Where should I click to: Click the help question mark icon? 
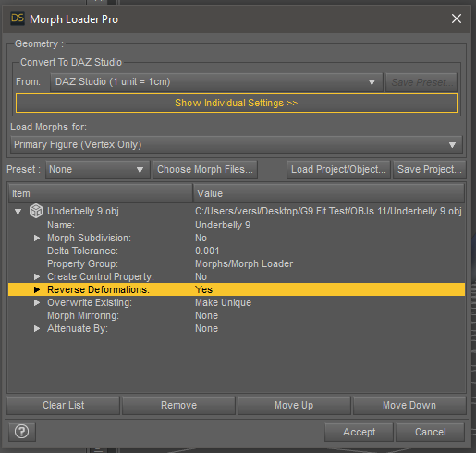pos(22,432)
